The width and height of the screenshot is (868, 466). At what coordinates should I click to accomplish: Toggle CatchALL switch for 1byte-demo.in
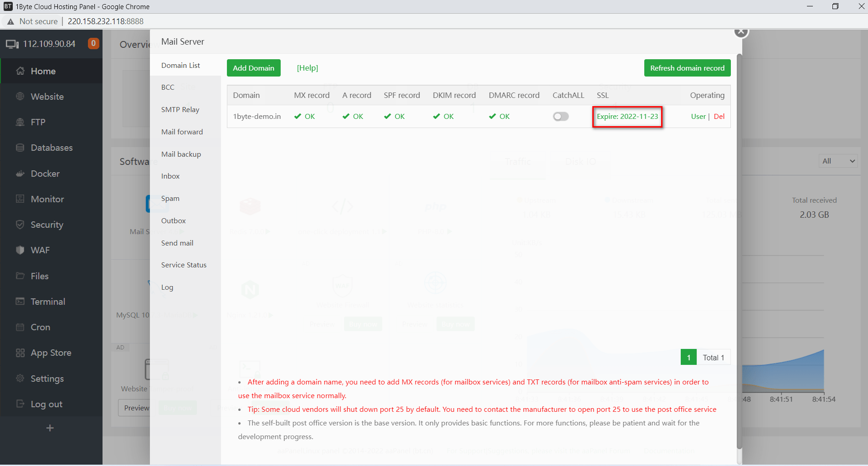pos(561,117)
